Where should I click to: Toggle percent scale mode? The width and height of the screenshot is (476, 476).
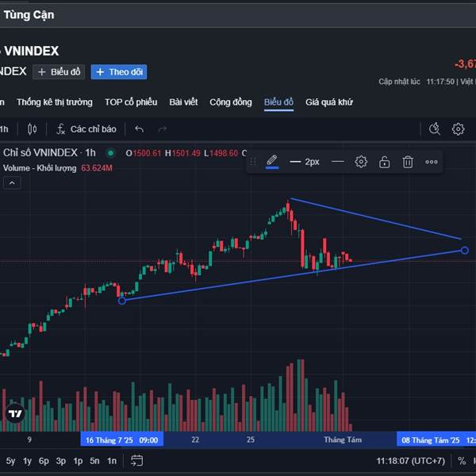pos(462,461)
